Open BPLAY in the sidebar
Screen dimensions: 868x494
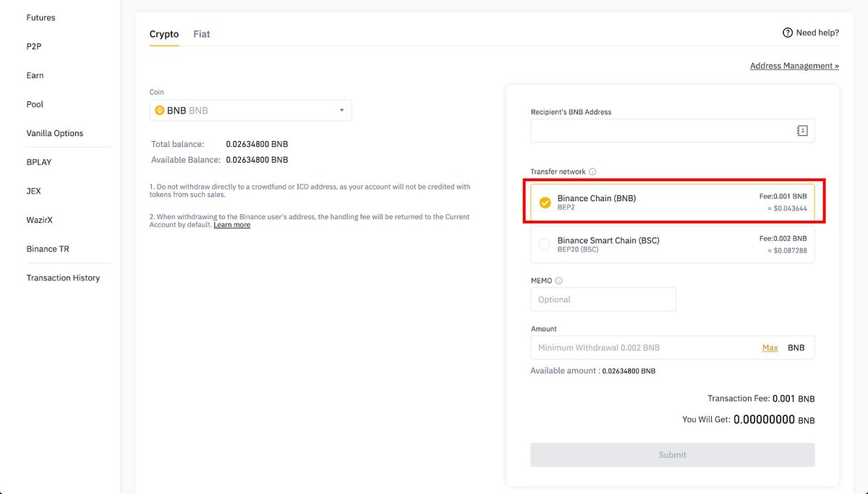pos(39,162)
